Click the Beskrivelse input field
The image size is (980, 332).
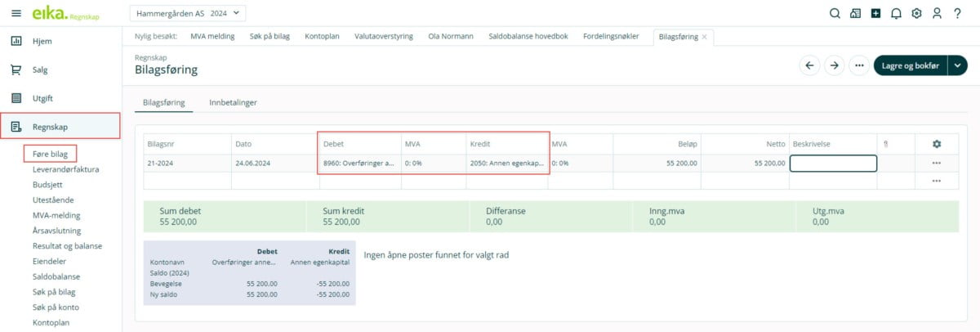click(x=832, y=164)
